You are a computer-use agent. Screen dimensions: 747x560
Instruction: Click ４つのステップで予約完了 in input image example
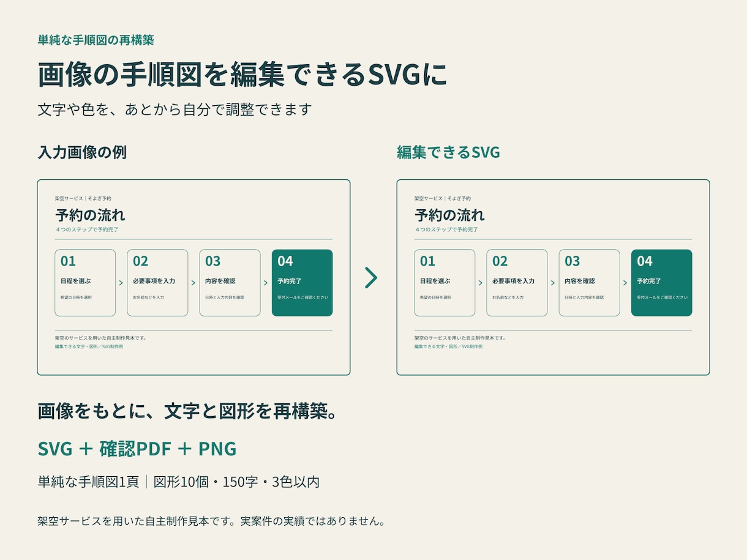tap(87, 230)
